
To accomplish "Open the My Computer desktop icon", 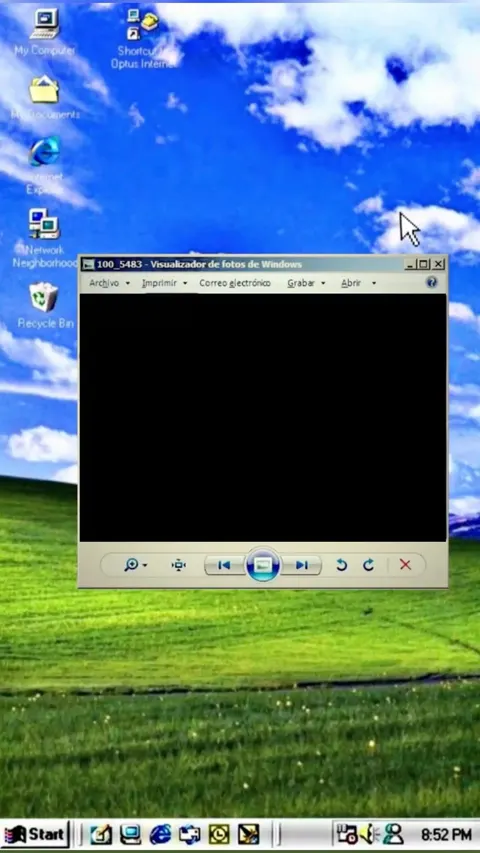I will [45, 24].
